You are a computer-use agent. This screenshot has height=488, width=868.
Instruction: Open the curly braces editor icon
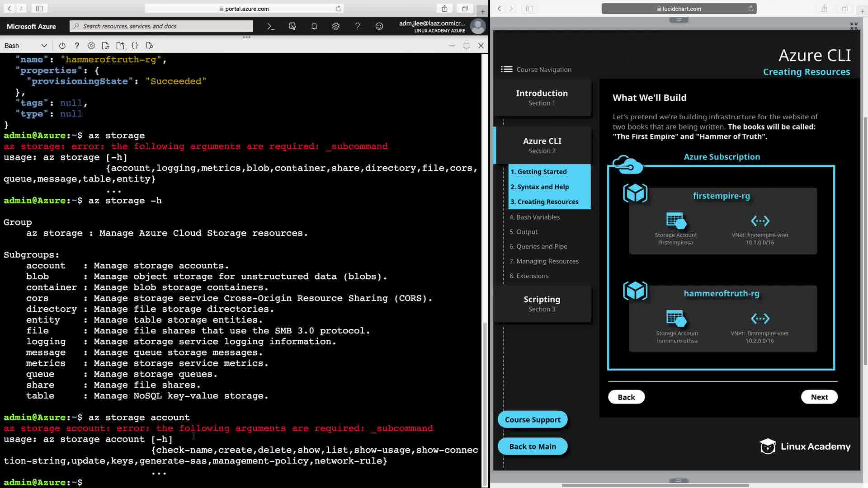tap(135, 46)
